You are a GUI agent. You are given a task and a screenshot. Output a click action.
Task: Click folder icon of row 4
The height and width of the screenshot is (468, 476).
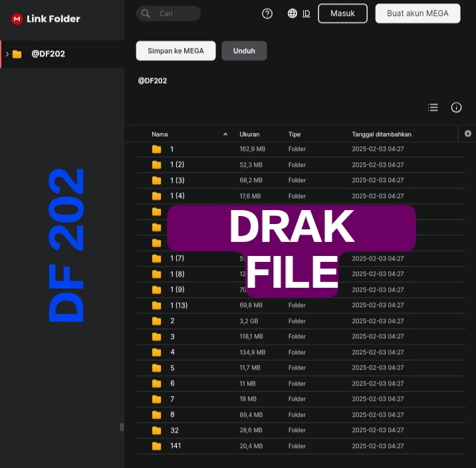[x=157, y=352]
